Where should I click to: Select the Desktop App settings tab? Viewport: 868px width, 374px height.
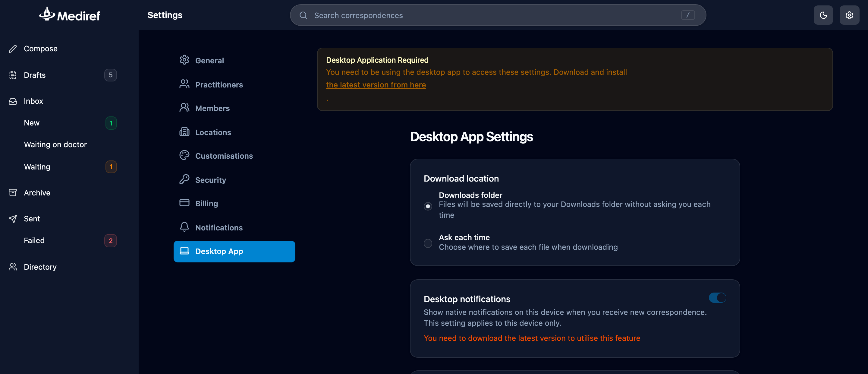click(234, 251)
